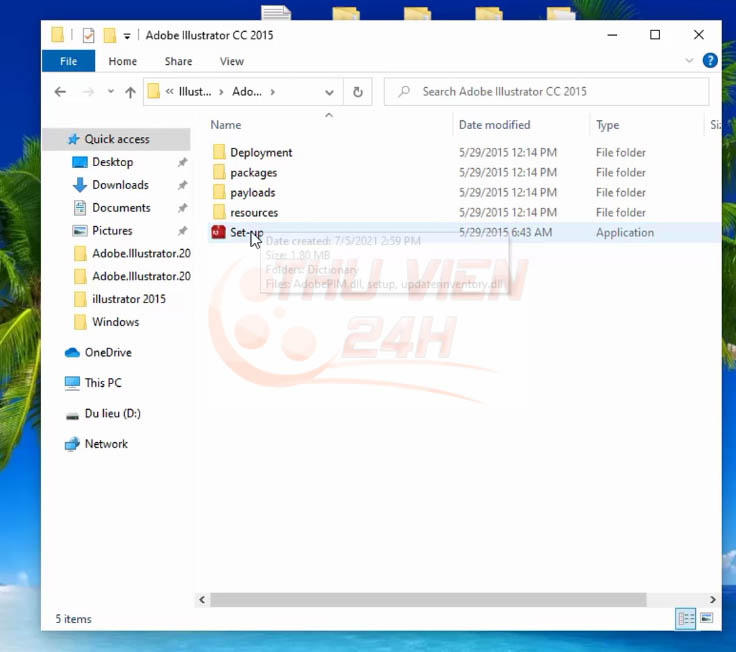Open the Set-up application file
This screenshot has width=736, height=652.
(246, 232)
